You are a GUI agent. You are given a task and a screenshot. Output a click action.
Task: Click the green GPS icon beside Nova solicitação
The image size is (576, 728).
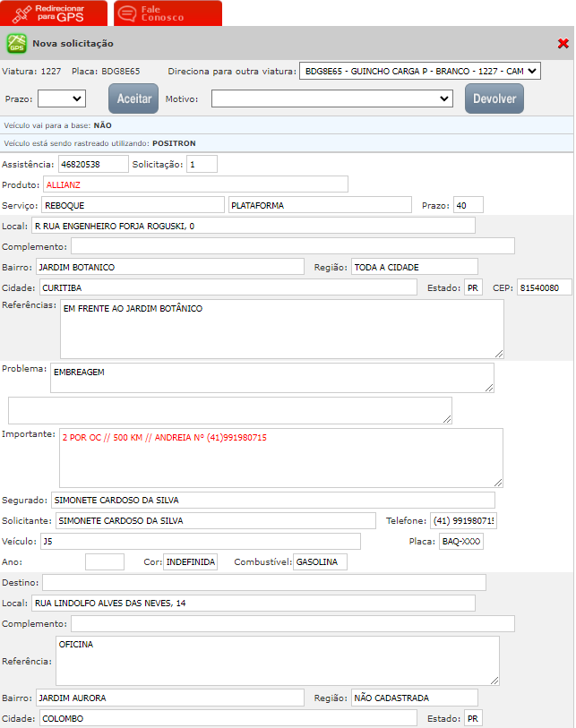16,43
